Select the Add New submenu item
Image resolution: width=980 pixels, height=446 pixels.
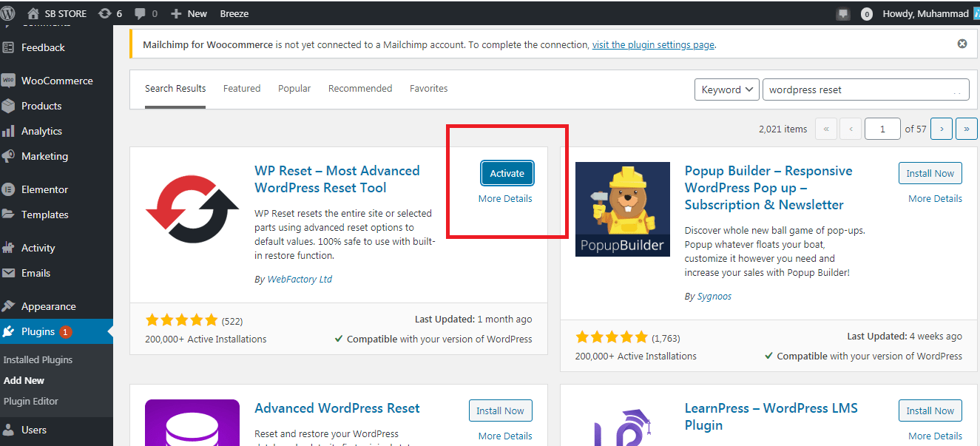(x=24, y=380)
